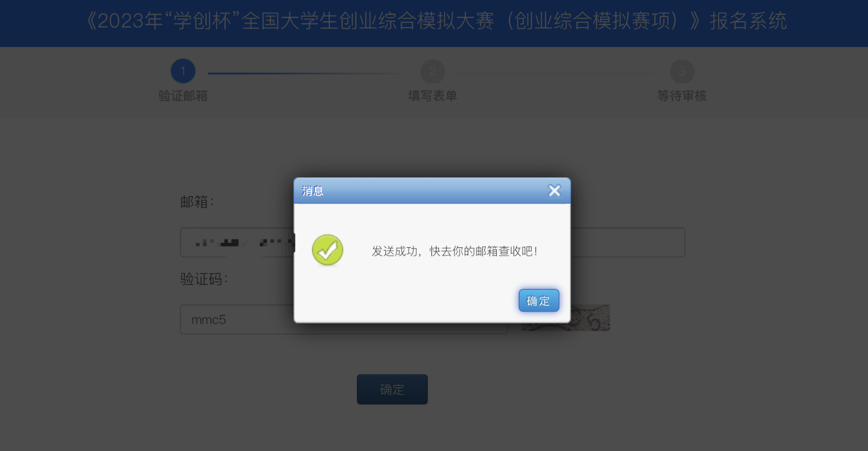
Task: Select step 2 circle indicator
Action: [432, 71]
